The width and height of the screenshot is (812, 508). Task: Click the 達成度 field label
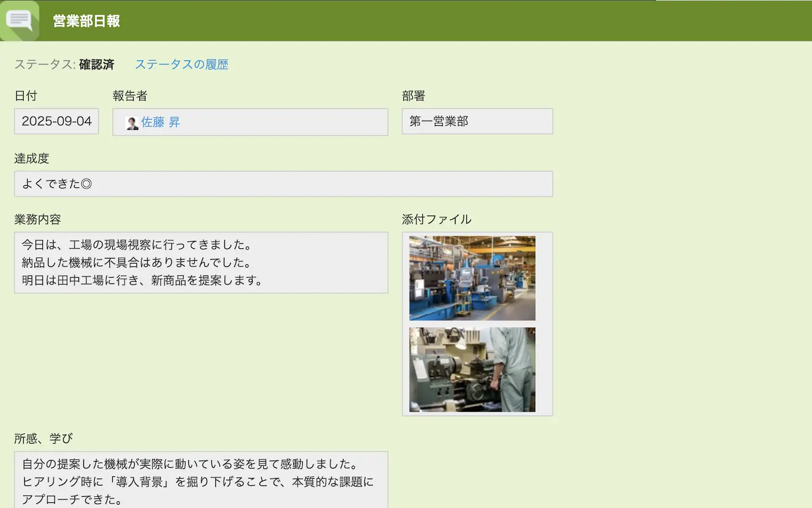(32, 159)
